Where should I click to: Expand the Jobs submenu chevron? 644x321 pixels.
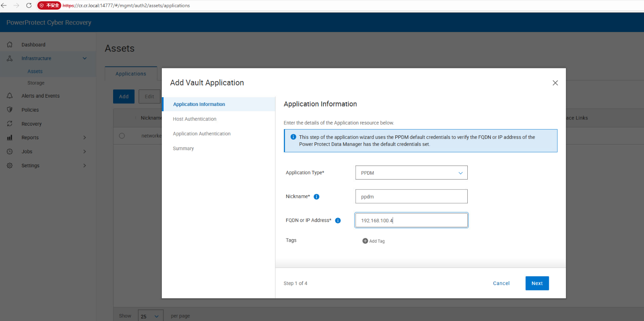85,152
